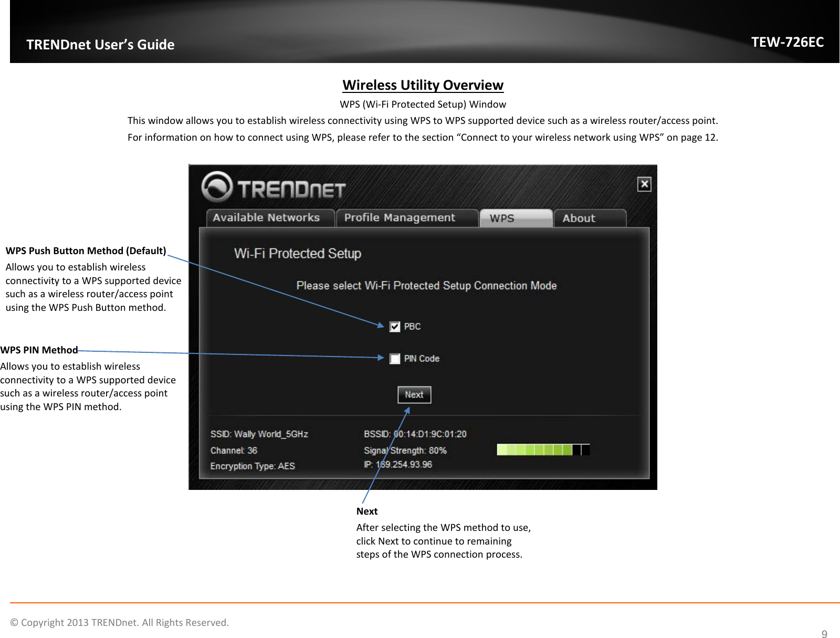Click the Signal Strength: 80% text
The image size is (840, 638).
(x=405, y=451)
